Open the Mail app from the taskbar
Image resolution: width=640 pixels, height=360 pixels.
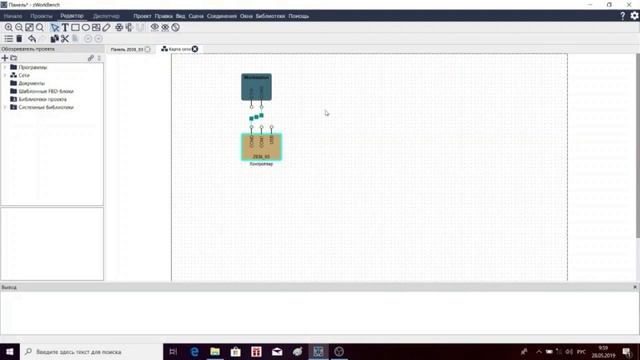pyautogui.click(x=277, y=351)
